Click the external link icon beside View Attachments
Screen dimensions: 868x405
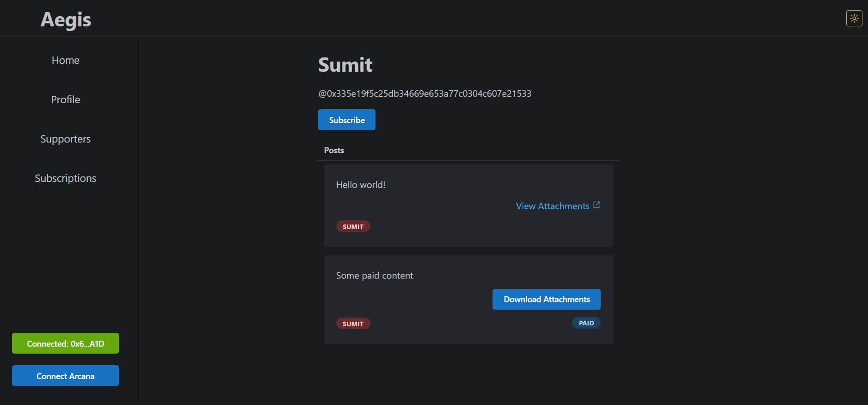[x=597, y=205]
